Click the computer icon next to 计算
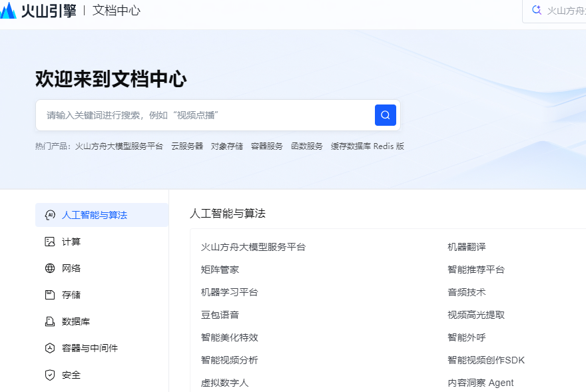This screenshot has width=586, height=392. [x=49, y=241]
